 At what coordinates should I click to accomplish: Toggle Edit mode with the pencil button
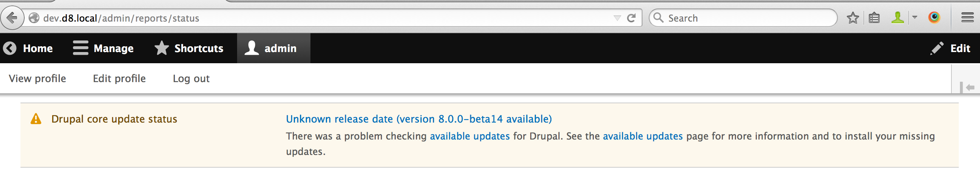coord(950,48)
